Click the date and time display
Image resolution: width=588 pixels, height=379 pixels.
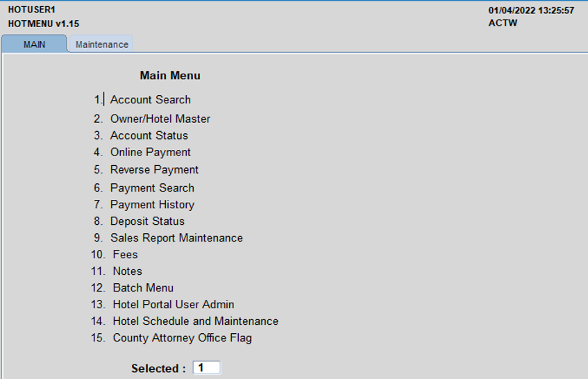tap(531, 10)
